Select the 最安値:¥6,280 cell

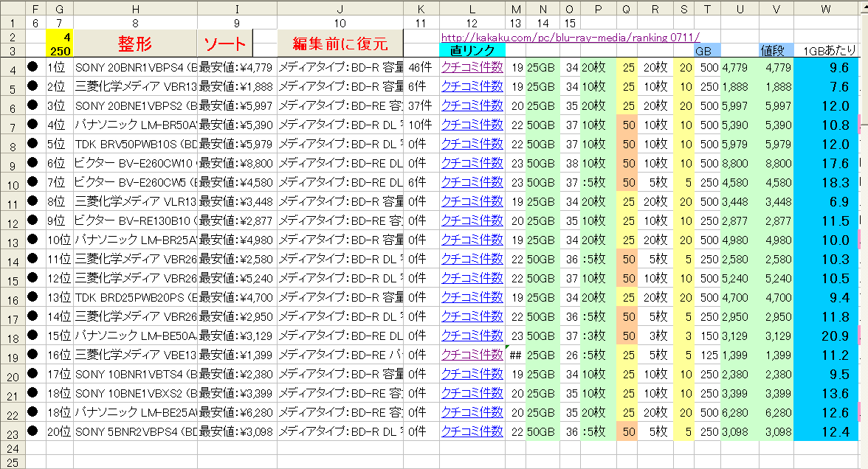tap(237, 412)
